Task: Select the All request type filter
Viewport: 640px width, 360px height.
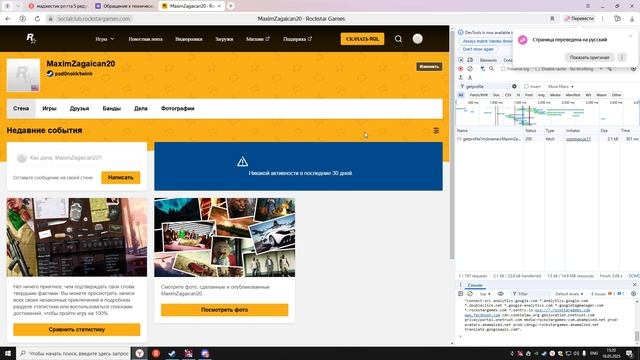Action: (x=461, y=95)
